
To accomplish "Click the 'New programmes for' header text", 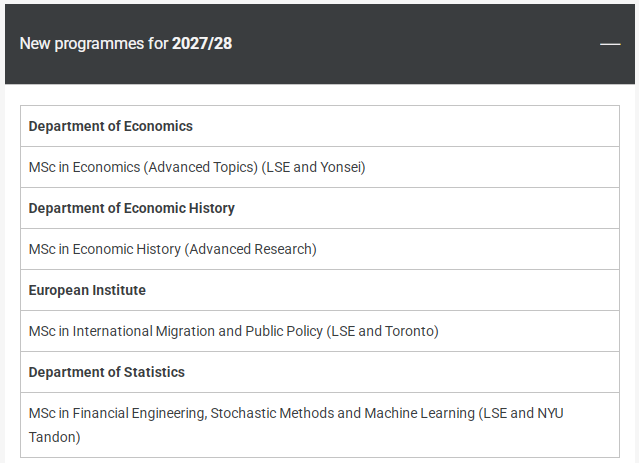I will tap(94, 44).
